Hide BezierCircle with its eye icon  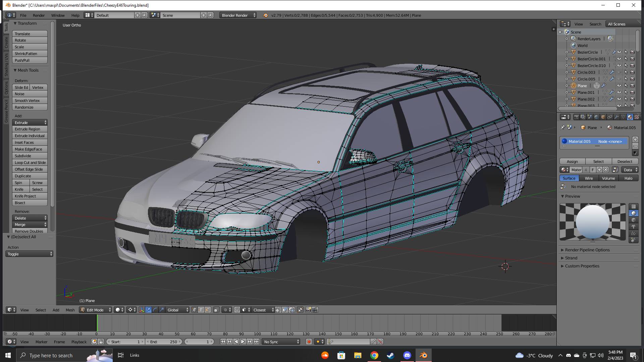coord(619,52)
